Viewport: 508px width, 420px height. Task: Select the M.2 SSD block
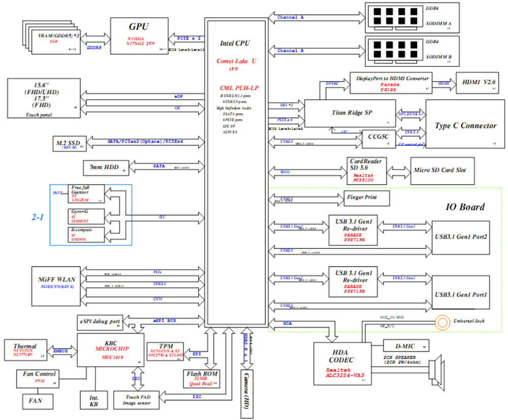click(x=70, y=144)
